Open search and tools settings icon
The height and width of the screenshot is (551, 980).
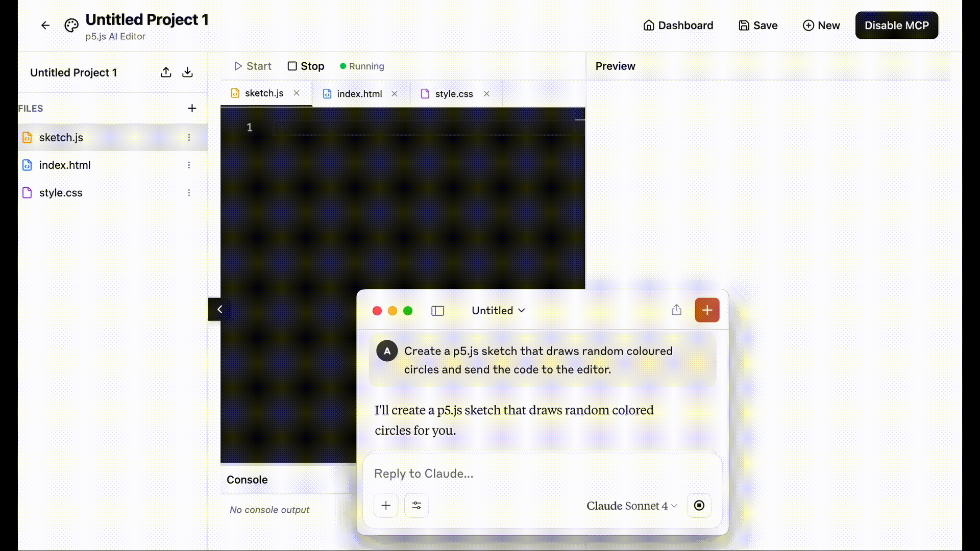click(416, 505)
